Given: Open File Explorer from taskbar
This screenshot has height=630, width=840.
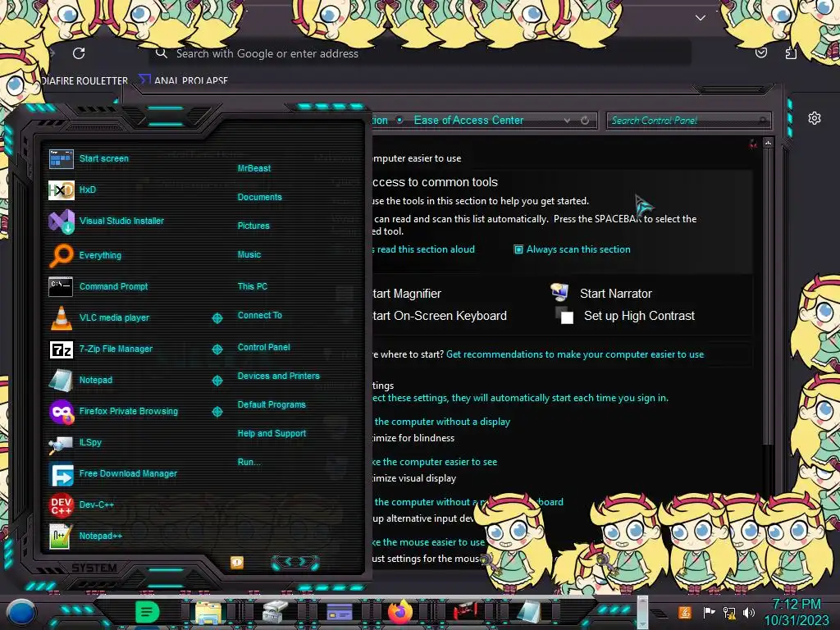Looking at the screenshot, I should coord(208,612).
